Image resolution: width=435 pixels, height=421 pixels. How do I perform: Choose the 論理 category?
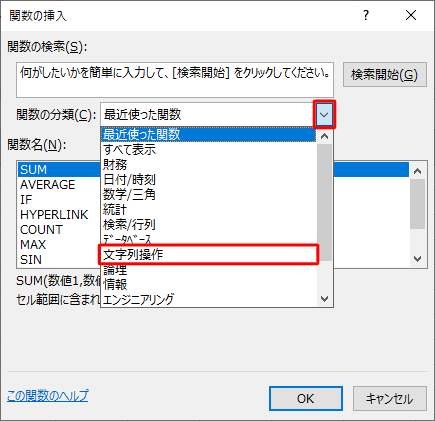pos(208,270)
